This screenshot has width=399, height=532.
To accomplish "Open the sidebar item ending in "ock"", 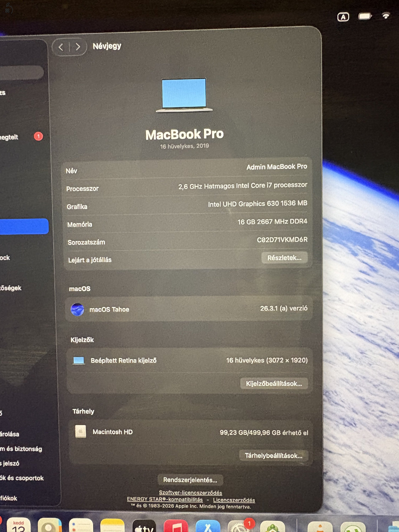I will pos(5,258).
